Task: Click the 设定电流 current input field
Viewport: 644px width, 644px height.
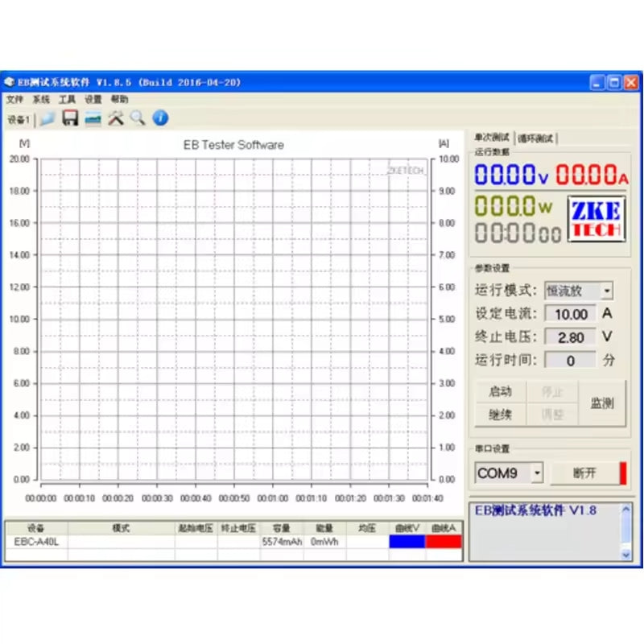Action: tap(570, 314)
